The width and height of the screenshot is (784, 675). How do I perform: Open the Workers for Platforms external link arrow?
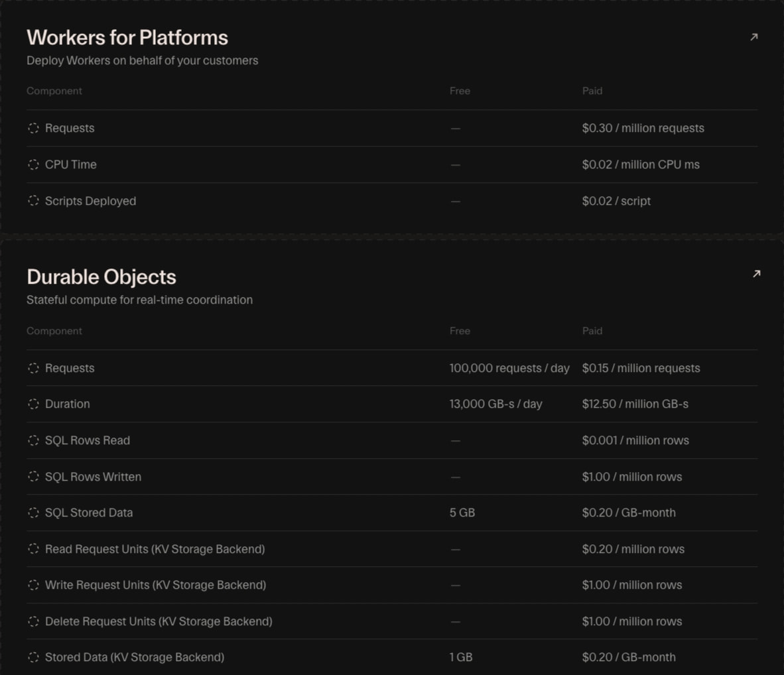coord(754,37)
